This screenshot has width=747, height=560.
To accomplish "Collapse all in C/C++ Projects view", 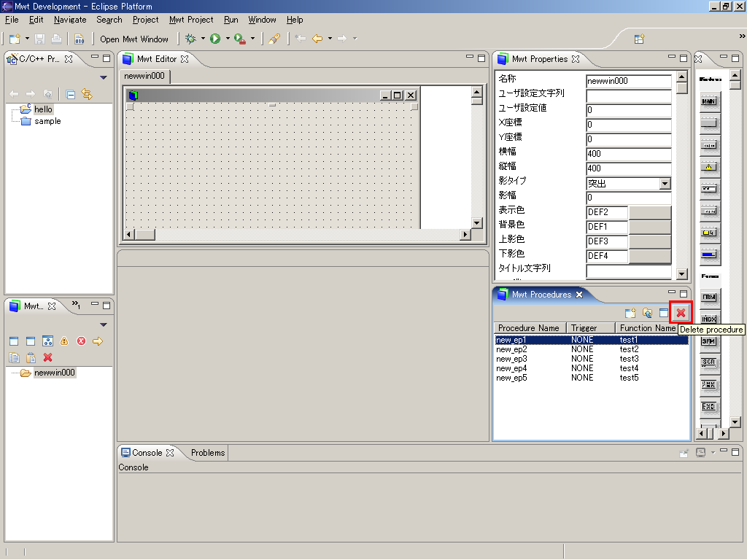I will pos(71,94).
